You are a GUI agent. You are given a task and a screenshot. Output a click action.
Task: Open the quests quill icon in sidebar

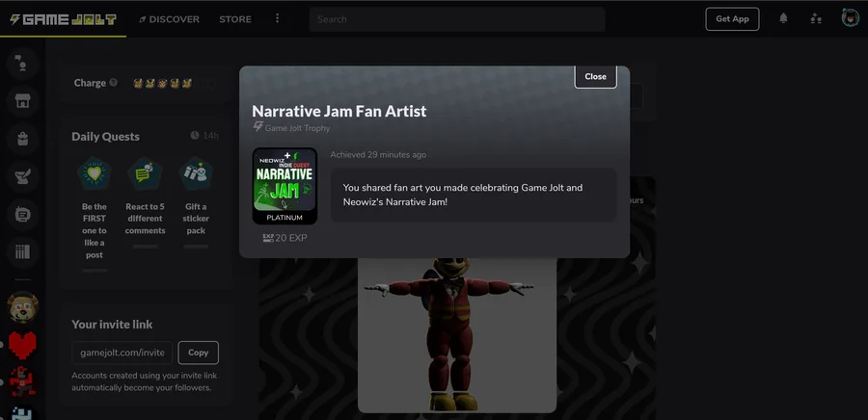pos(22,177)
